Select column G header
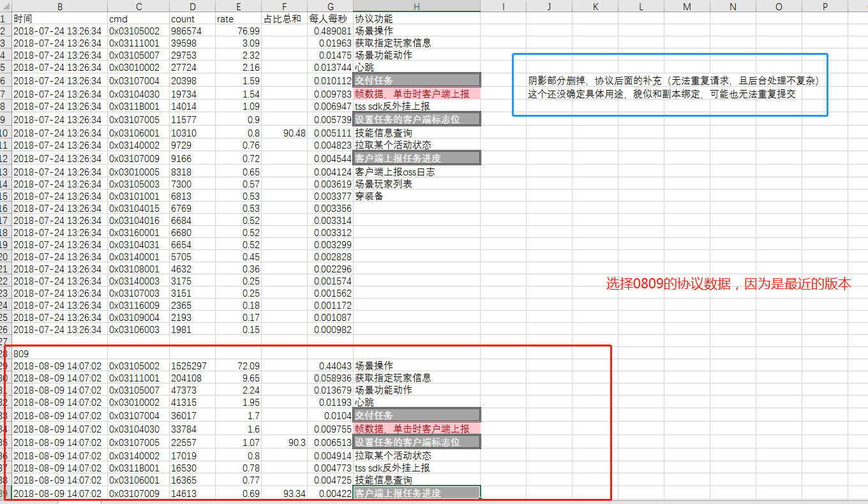Image resolution: width=868 pixels, height=504 pixels. pyautogui.click(x=330, y=6)
